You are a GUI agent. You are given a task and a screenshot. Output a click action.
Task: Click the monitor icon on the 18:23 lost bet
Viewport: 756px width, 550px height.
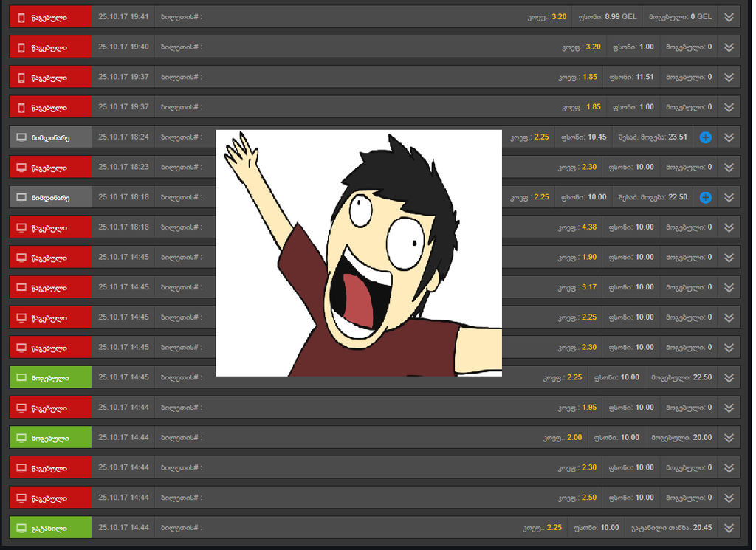[21, 168]
